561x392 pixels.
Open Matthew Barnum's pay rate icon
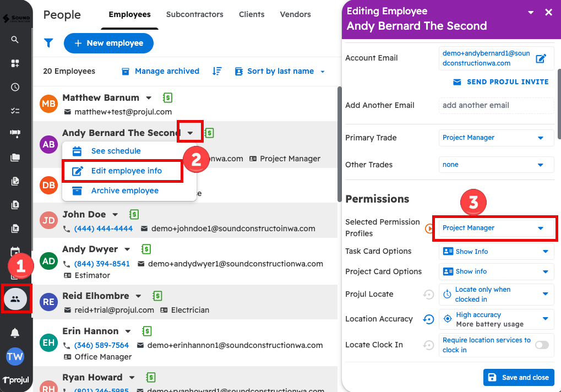coord(167,98)
